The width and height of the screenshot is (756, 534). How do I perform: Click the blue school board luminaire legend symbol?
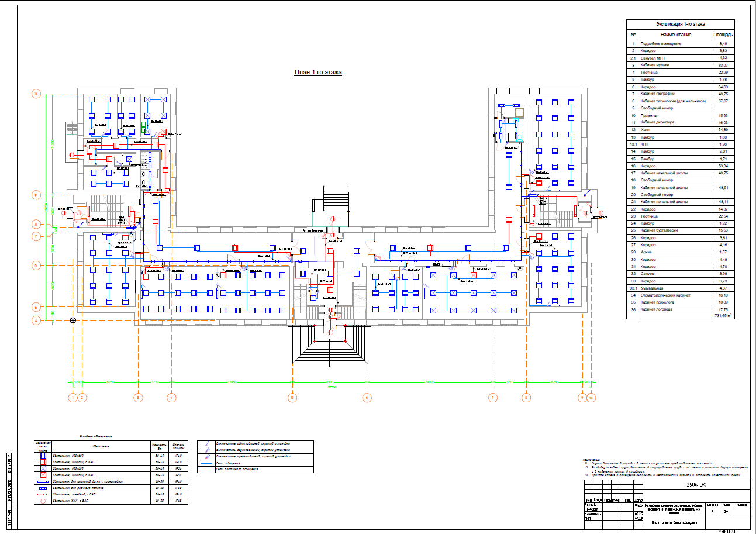pos(43,481)
